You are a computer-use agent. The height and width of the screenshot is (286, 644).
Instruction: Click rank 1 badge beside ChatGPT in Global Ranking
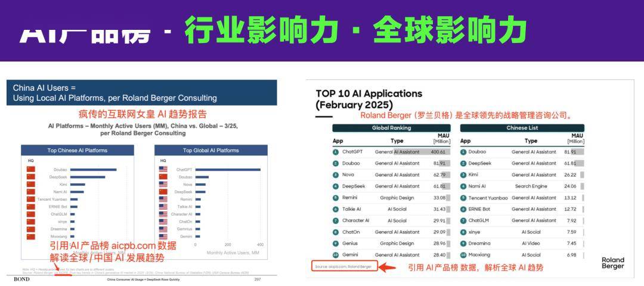tap(336, 152)
